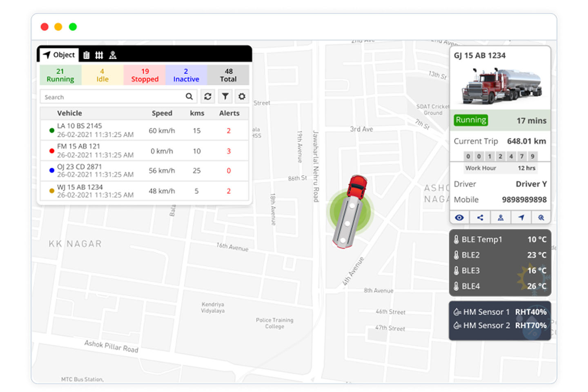Image resolution: width=588 pixels, height=392 pixels.
Task: Filter by 4 Idle vehicles
Action: pyautogui.click(x=102, y=75)
